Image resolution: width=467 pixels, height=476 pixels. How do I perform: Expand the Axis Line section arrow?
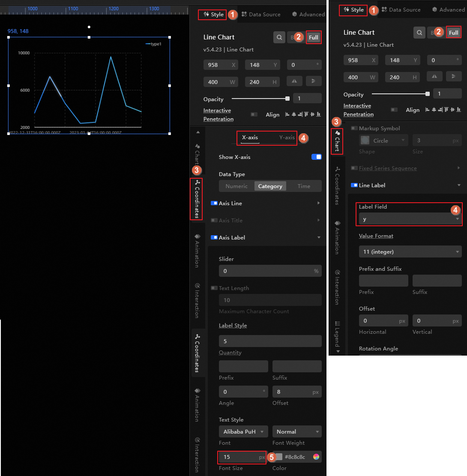click(318, 203)
